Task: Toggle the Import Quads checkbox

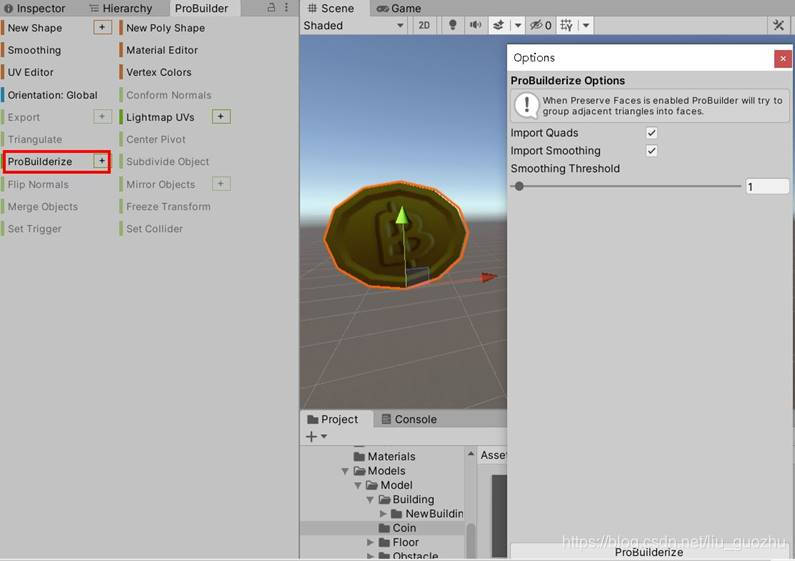Action: click(x=652, y=133)
